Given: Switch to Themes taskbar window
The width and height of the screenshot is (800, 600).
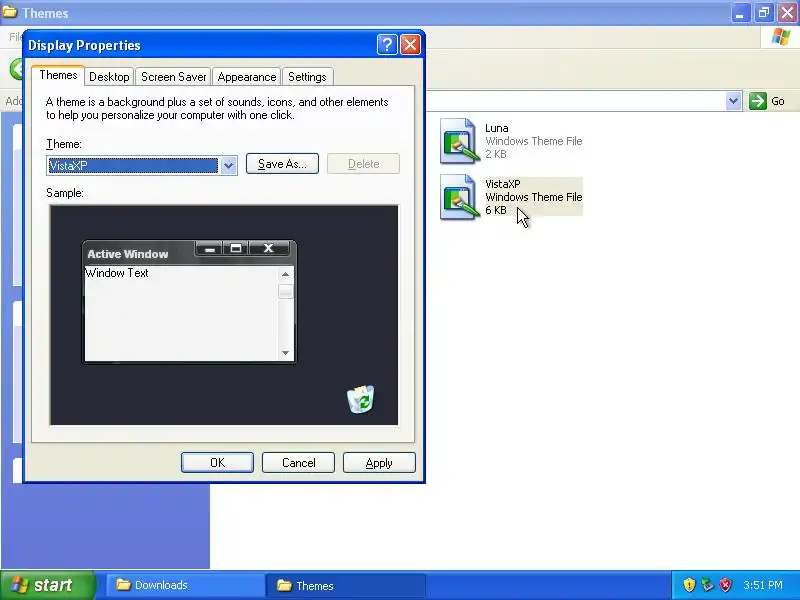Looking at the screenshot, I should pyautogui.click(x=346, y=585).
